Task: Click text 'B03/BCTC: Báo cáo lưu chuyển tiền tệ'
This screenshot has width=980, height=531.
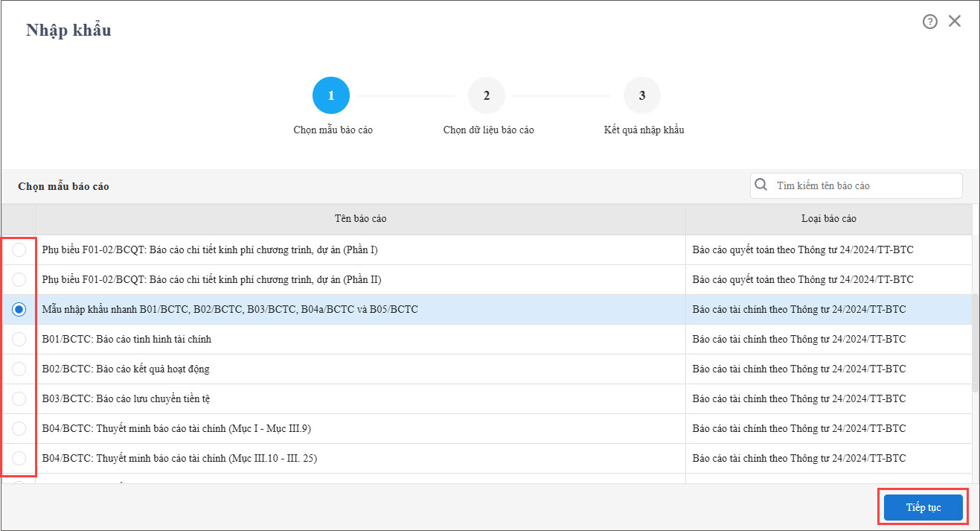Action: pyautogui.click(x=126, y=398)
